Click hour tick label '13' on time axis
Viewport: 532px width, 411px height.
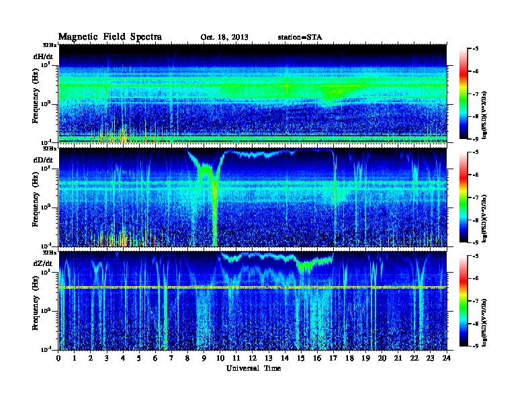[x=269, y=358]
